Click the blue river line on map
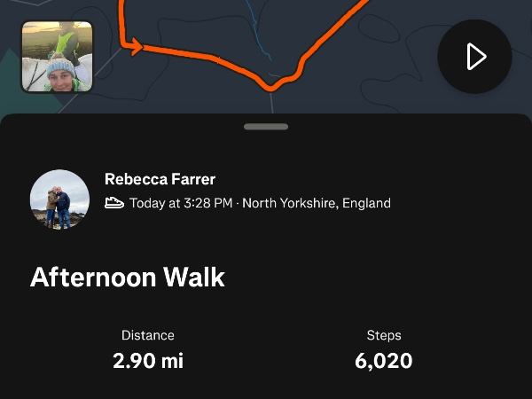Screen dimensions: 532x399 (258, 35)
